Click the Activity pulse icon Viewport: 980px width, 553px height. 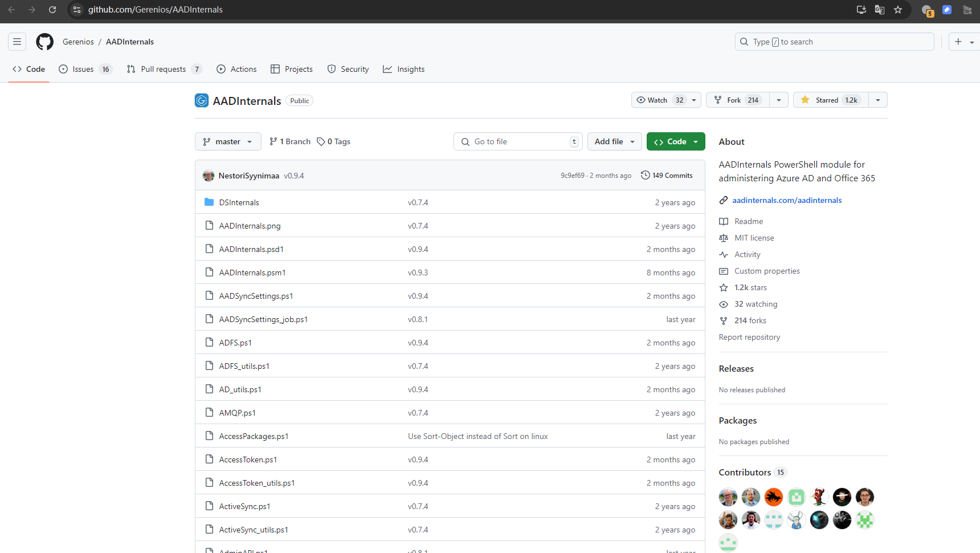[724, 254]
